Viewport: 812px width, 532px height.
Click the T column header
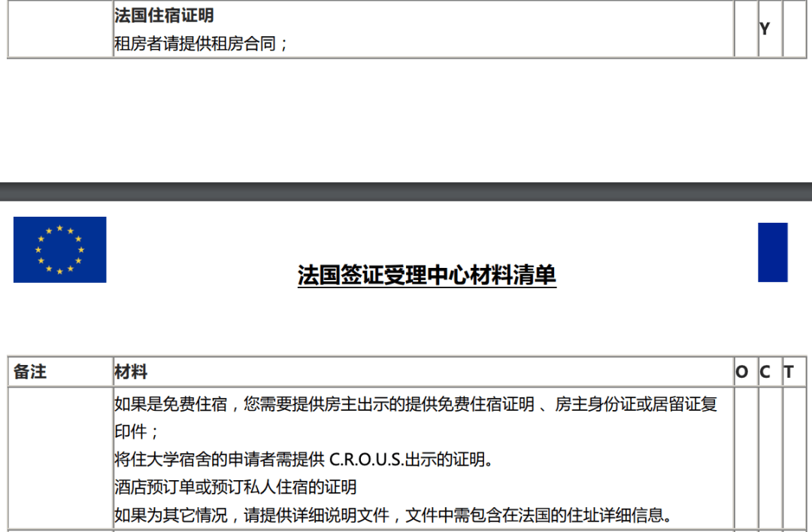789,372
